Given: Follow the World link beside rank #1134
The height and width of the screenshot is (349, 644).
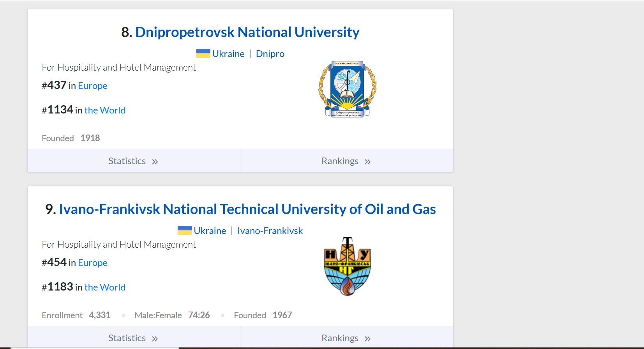Looking at the screenshot, I should pos(105,110).
